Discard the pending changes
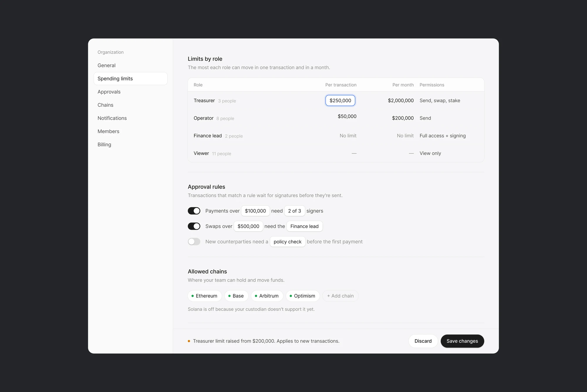 pos(423,341)
